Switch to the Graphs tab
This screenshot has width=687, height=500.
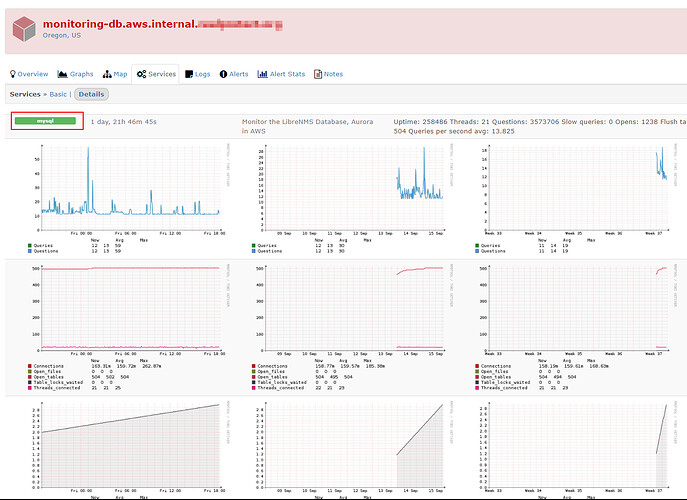(75, 74)
